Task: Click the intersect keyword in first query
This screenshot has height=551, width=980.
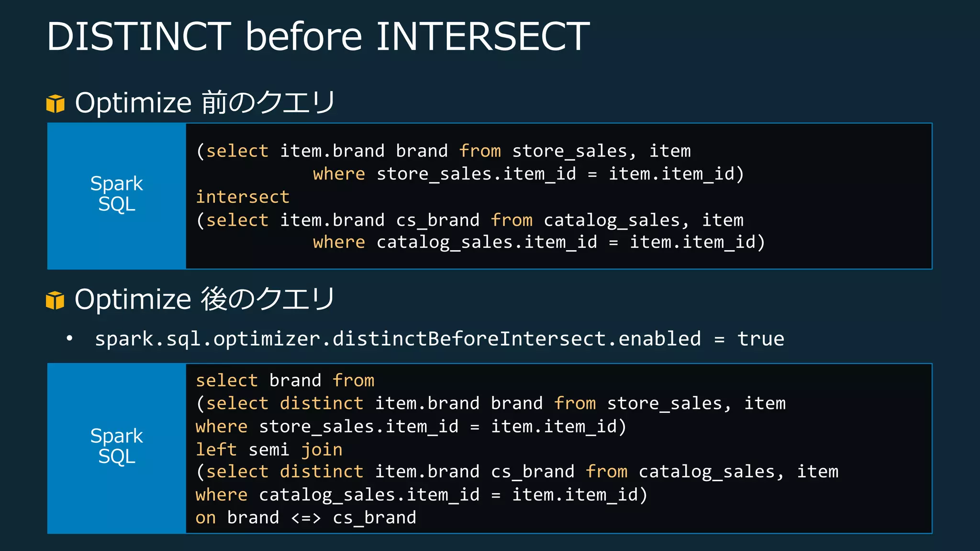Action: (x=243, y=197)
